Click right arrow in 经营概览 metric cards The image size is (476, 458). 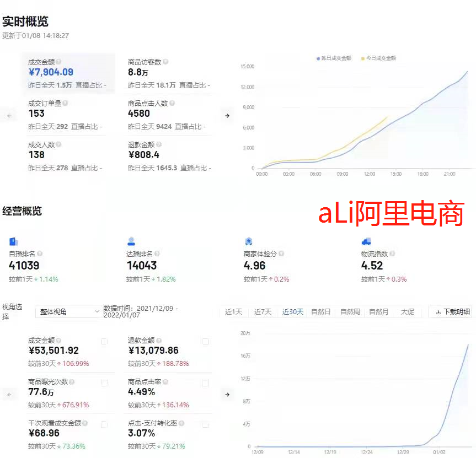tap(227, 395)
